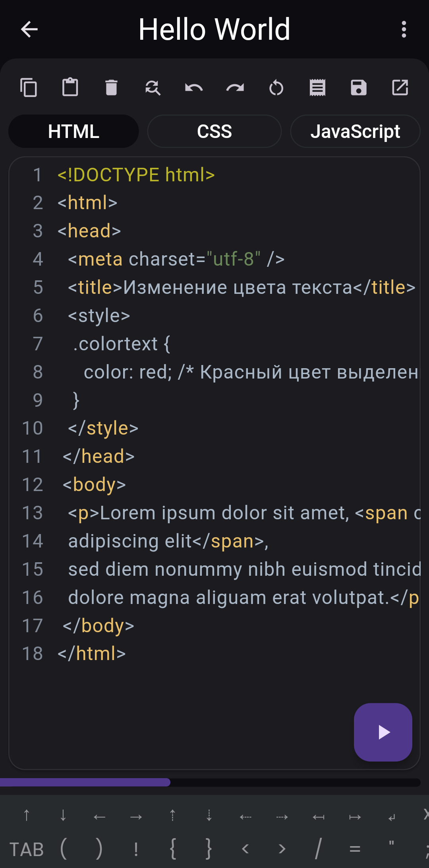Switch to the JavaScript tab
This screenshot has width=429, height=868.
pos(355,132)
